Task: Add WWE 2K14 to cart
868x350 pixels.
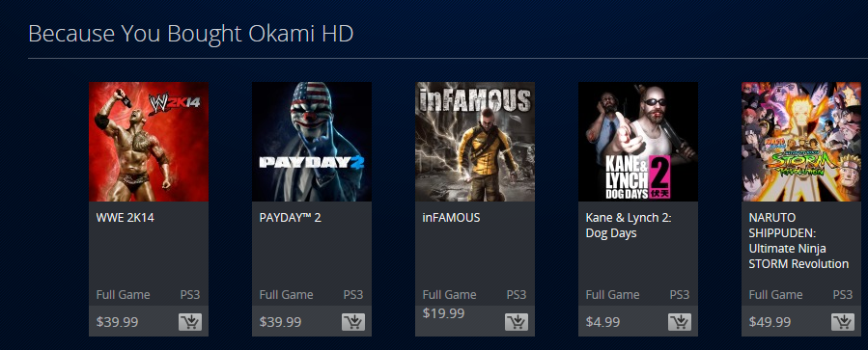Action: pyautogui.click(x=190, y=322)
